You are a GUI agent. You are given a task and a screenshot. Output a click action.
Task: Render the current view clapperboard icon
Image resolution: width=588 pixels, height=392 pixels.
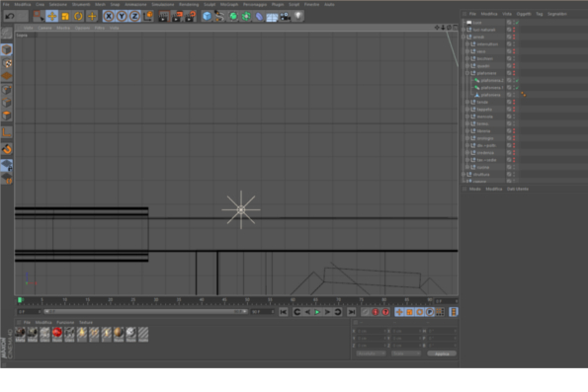tap(163, 16)
